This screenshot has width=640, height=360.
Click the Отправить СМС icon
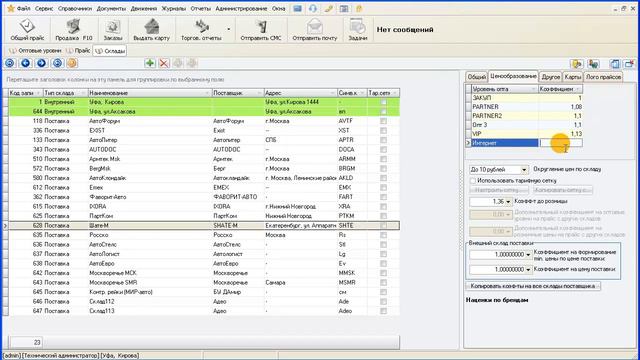pos(261,29)
